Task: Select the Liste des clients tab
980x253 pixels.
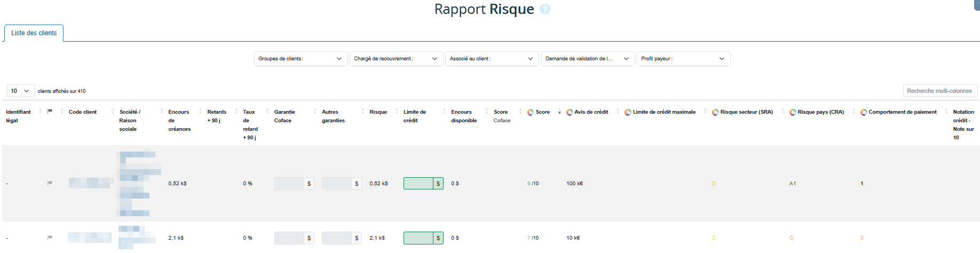Action: point(34,33)
